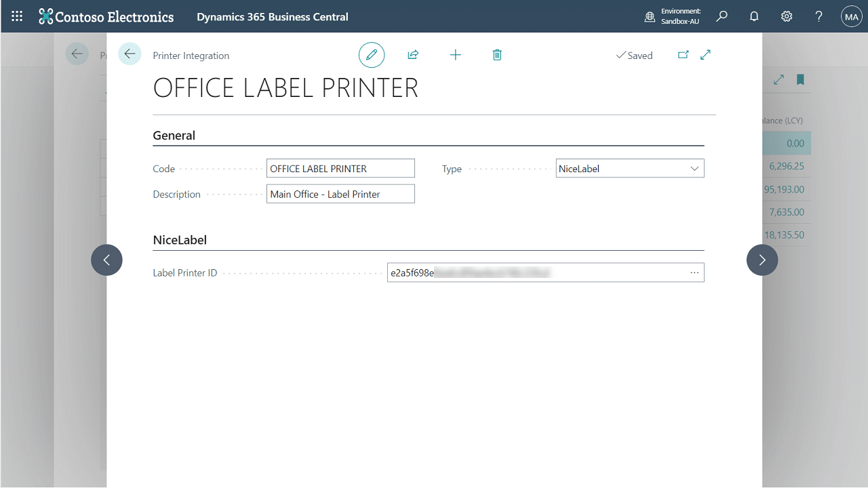Viewport: 868px width, 488px height.
Task: Click the Printer Integration caption
Action: (x=191, y=56)
